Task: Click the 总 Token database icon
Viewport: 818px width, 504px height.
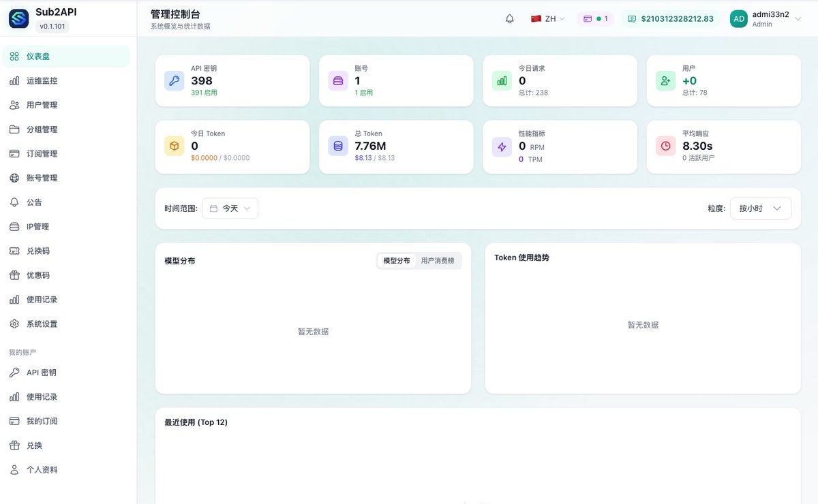Action: pyautogui.click(x=338, y=146)
